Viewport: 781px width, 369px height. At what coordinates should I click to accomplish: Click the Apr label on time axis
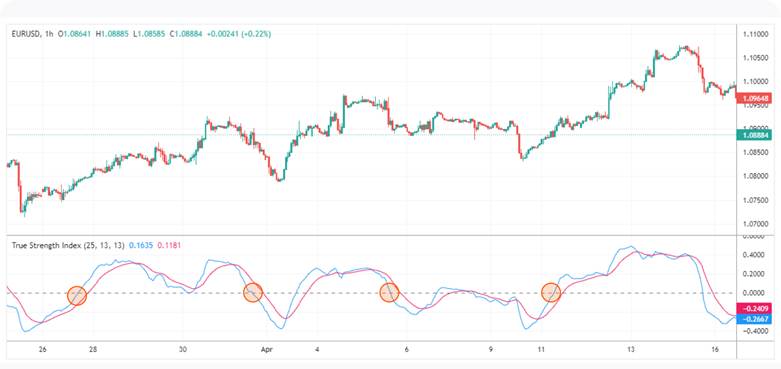point(267,350)
